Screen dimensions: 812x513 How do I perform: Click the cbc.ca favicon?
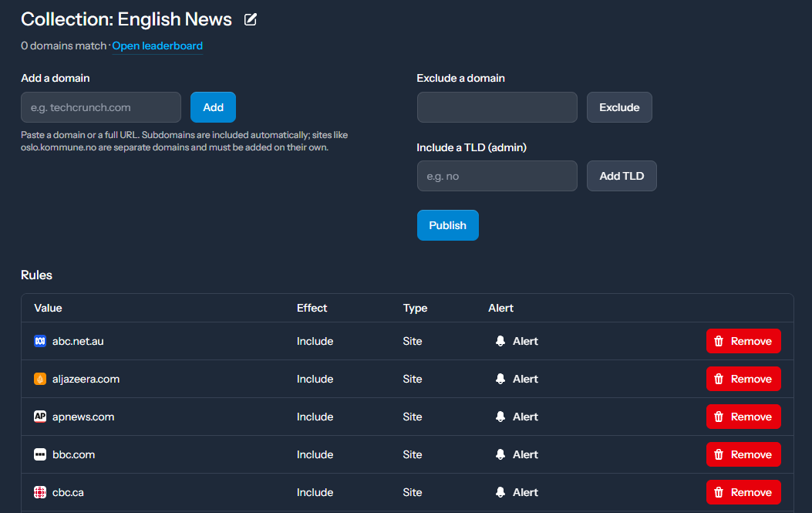[x=40, y=492]
